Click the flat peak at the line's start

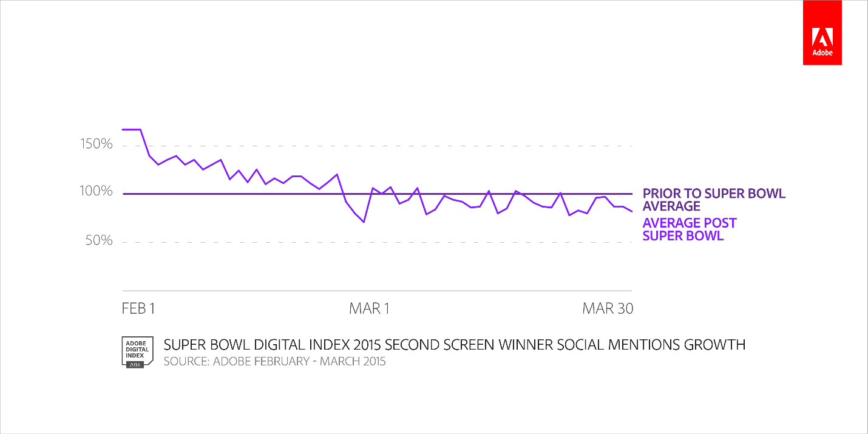tap(132, 129)
